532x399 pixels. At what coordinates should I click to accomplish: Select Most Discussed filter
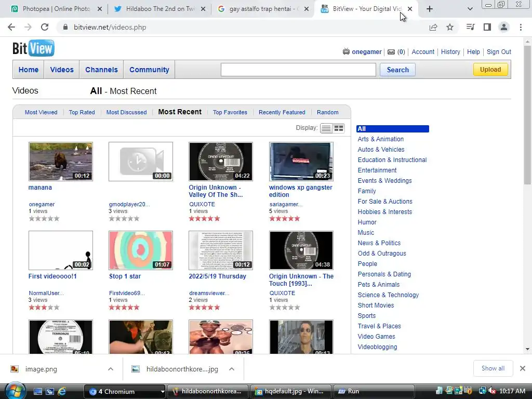[x=127, y=112]
